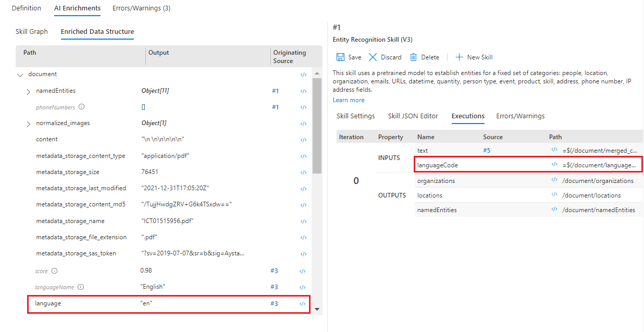Switch to the Errors/Warnings (3) tab

tap(141, 8)
